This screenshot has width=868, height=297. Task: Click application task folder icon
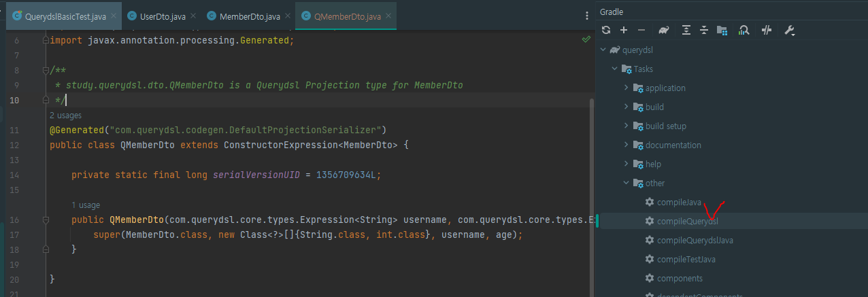638,88
